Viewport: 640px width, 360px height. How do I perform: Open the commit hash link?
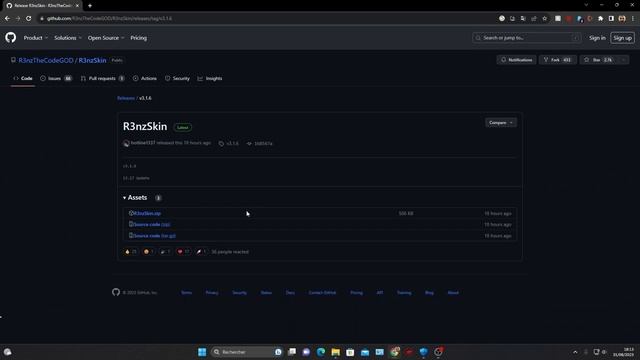pyautogui.click(x=260, y=143)
